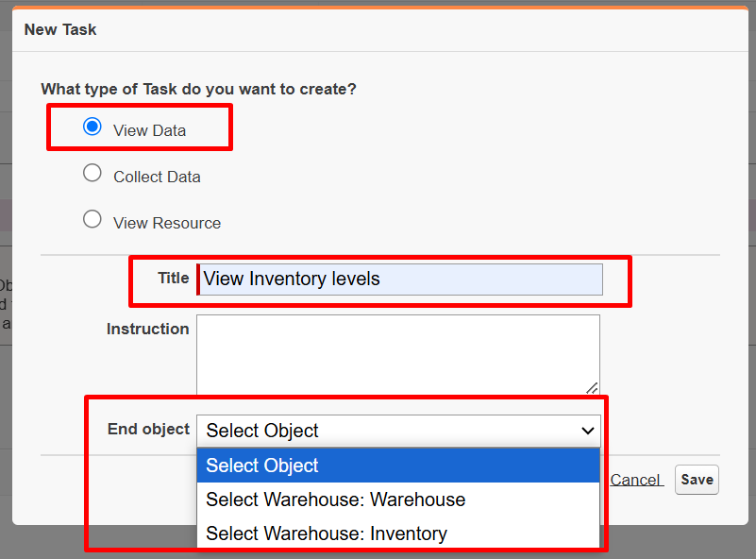Click the "Instruction" field label
Viewport: 756px width, 559px height.
(148, 329)
